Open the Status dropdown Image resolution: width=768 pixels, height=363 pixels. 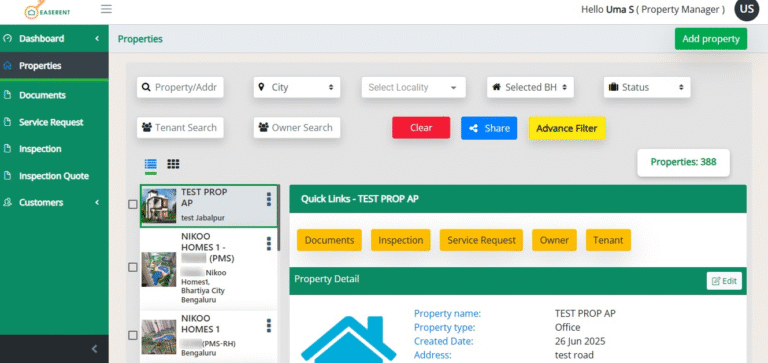coord(647,87)
